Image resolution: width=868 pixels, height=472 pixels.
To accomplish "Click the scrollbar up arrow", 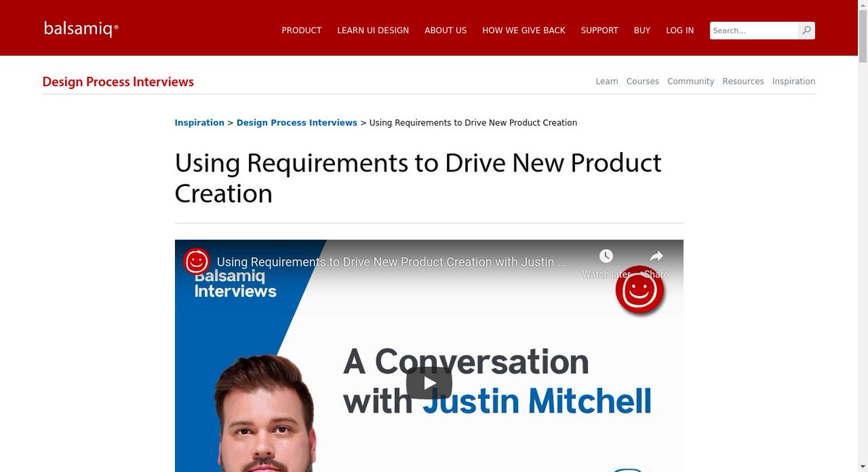I will 863,4.
